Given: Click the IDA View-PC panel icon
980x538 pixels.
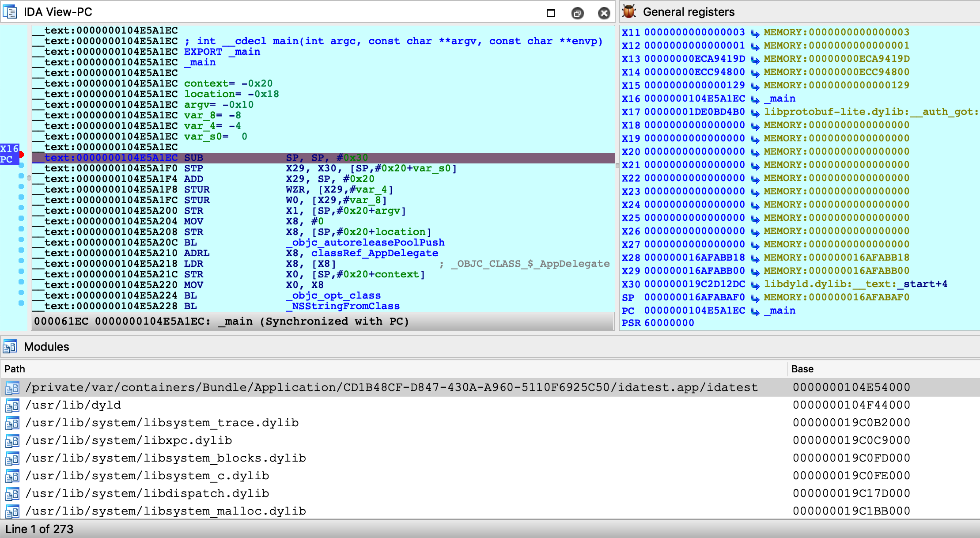Looking at the screenshot, I should coord(10,12).
